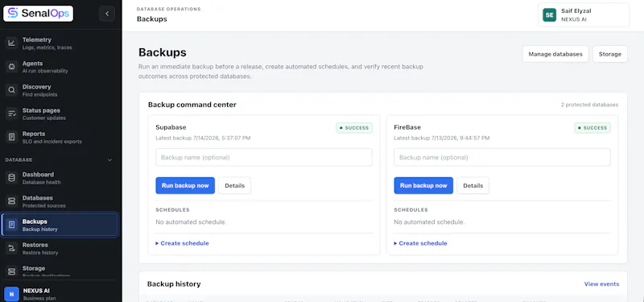Open the Agents section
Viewport: 644px width, 302px height.
tap(60, 67)
